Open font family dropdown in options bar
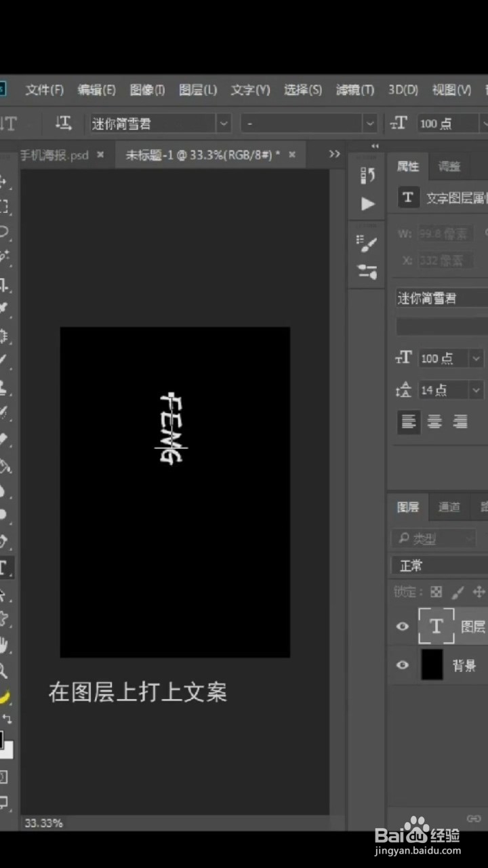The height and width of the screenshot is (868, 488). 224,123
